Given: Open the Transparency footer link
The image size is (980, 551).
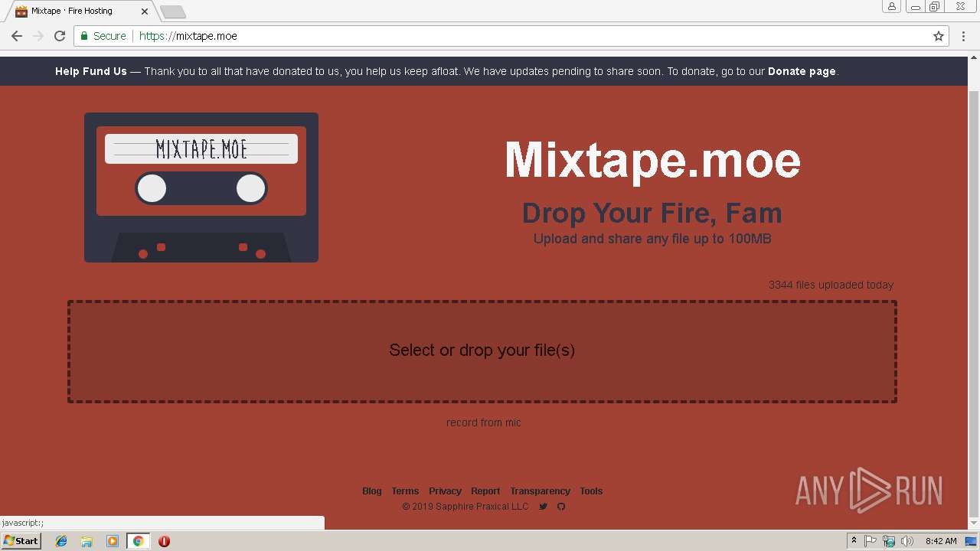Looking at the screenshot, I should coord(540,491).
